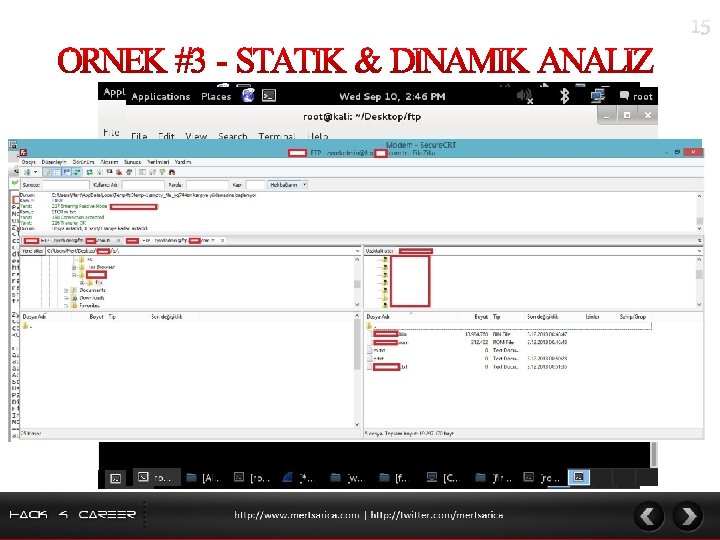Image resolution: width=720 pixels, height=540 pixels.
Task: Click process queue toolbar icon
Action: point(99,172)
